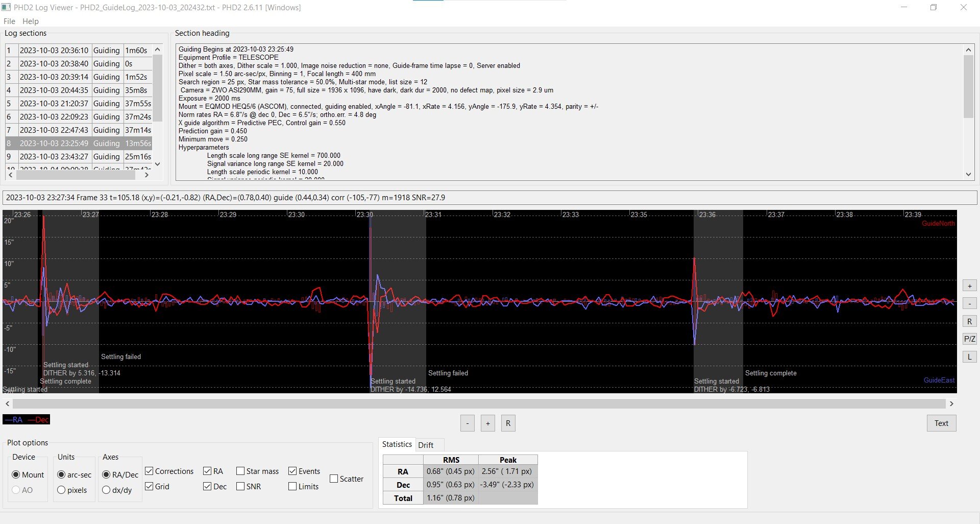Click horizontal reset R button below graph
The width and height of the screenshot is (980, 524).
point(508,423)
